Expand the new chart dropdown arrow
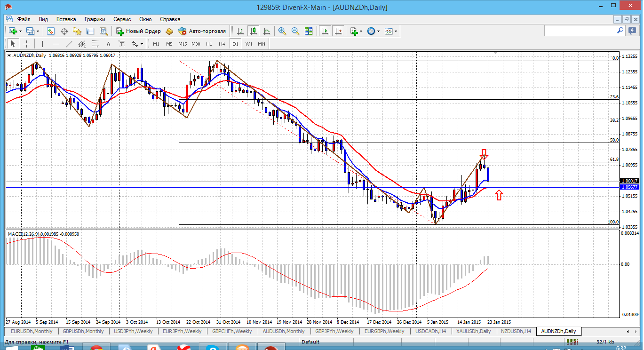This screenshot has width=644, height=350. pyautogui.click(x=19, y=31)
